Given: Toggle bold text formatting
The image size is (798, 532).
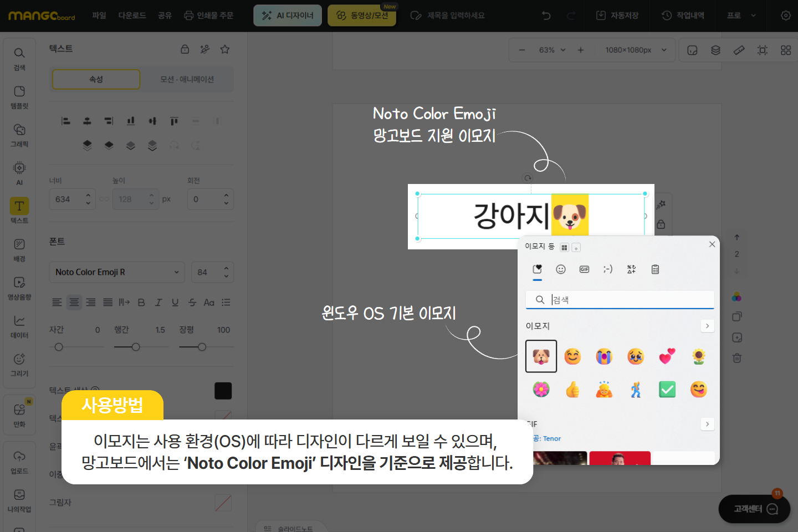Looking at the screenshot, I should point(141,303).
